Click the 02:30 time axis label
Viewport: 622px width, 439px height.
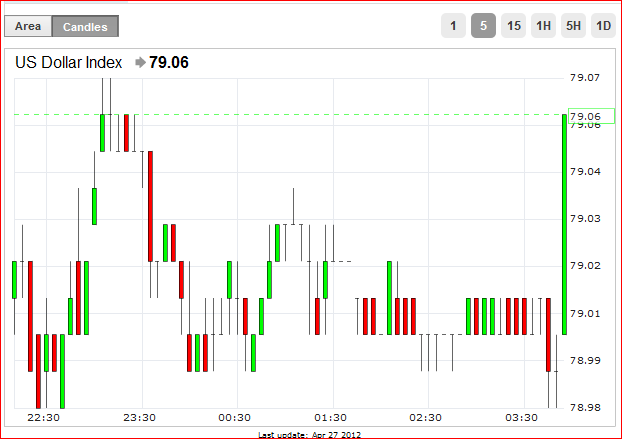click(426, 418)
